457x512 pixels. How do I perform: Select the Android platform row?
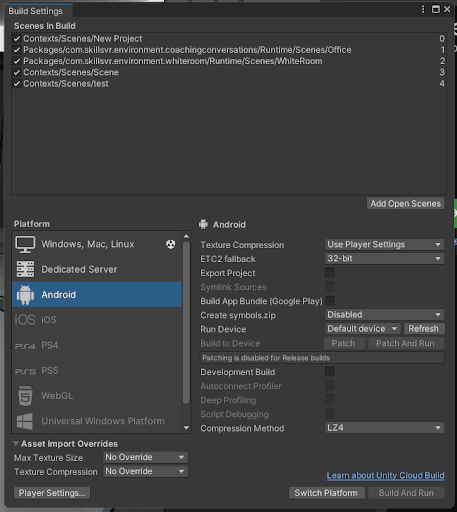click(97, 295)
